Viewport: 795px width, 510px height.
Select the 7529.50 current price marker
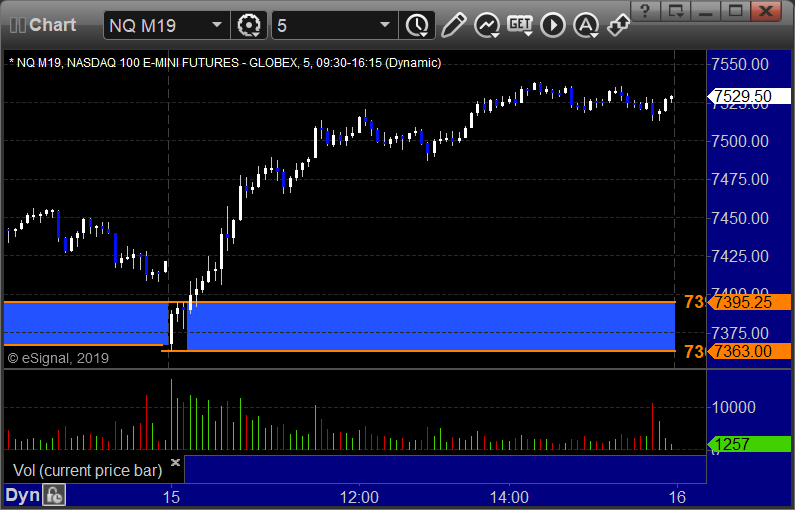click(749, 96)
